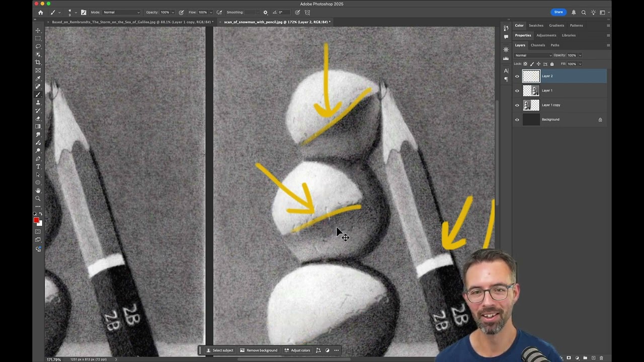Image resolution: width=644 pixels, height=362 pixels.
Task: Hide Layer 2 using its eye icon
Action: (x=517, y=76)
